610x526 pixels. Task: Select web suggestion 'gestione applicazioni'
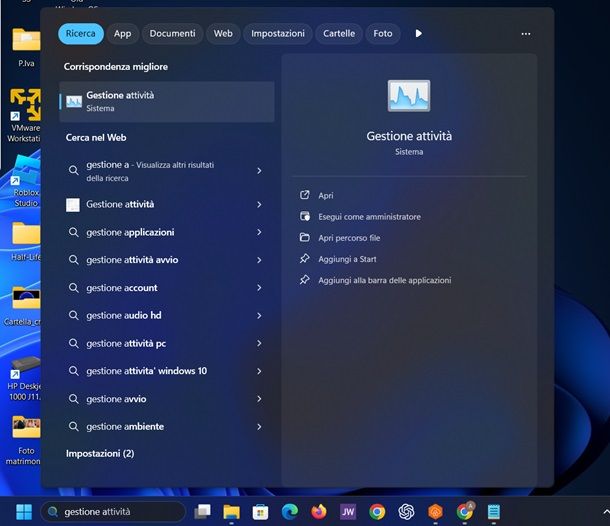[x=167, y=232]
